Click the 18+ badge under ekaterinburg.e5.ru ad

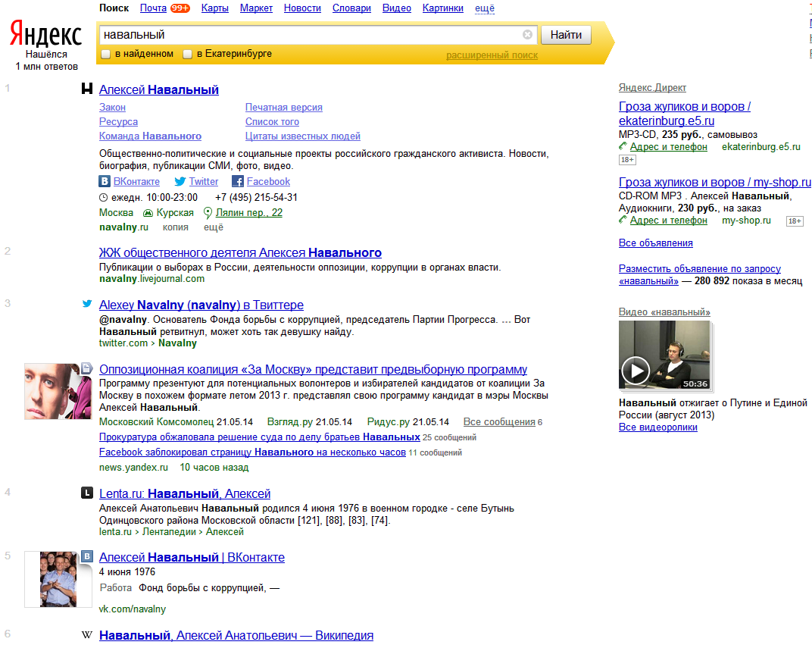(627, 160)
